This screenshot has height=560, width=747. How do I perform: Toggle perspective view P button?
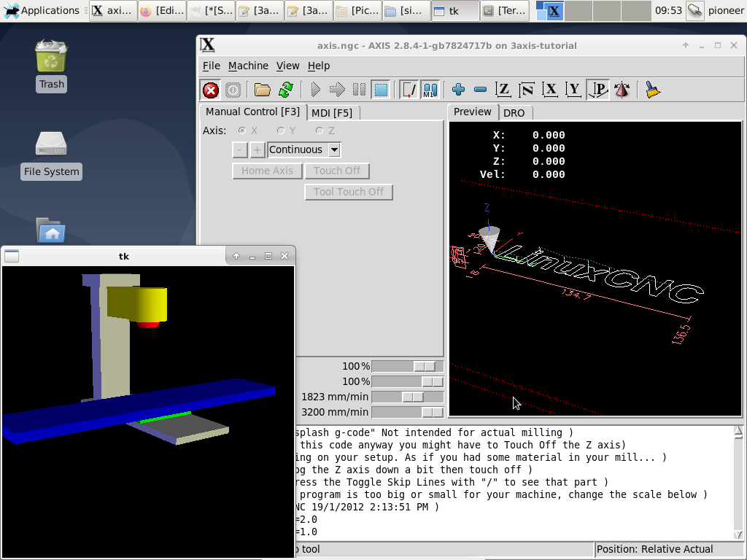coord(598,90)
